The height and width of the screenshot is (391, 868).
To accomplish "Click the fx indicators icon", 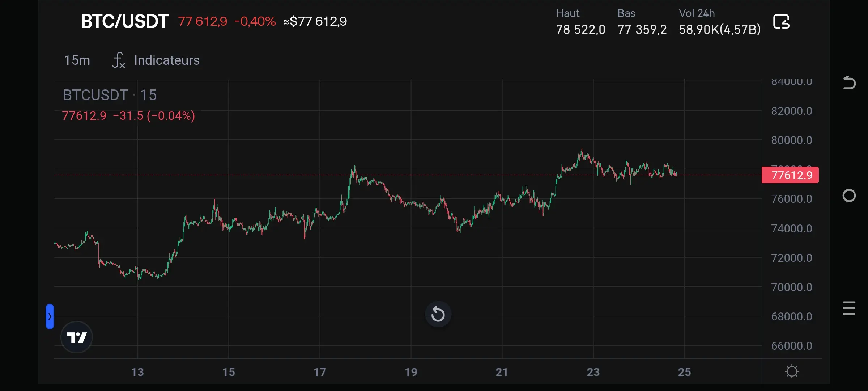I will click(119, 60).
